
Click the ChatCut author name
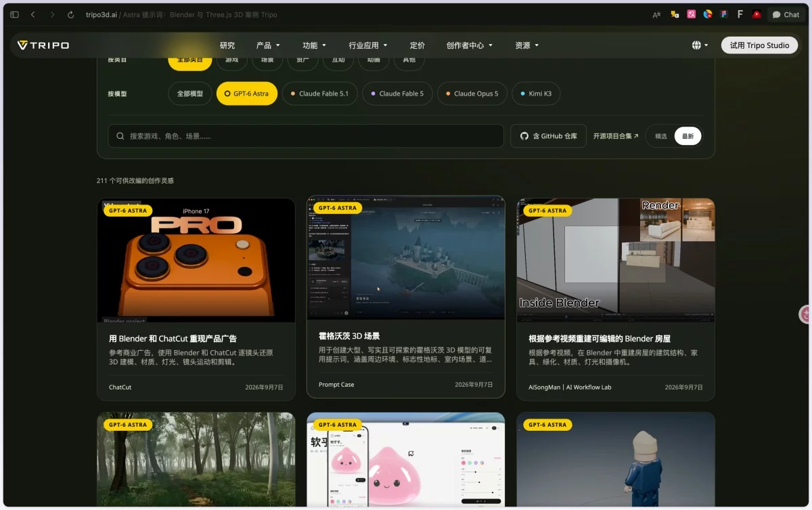(x=120, y=387)
